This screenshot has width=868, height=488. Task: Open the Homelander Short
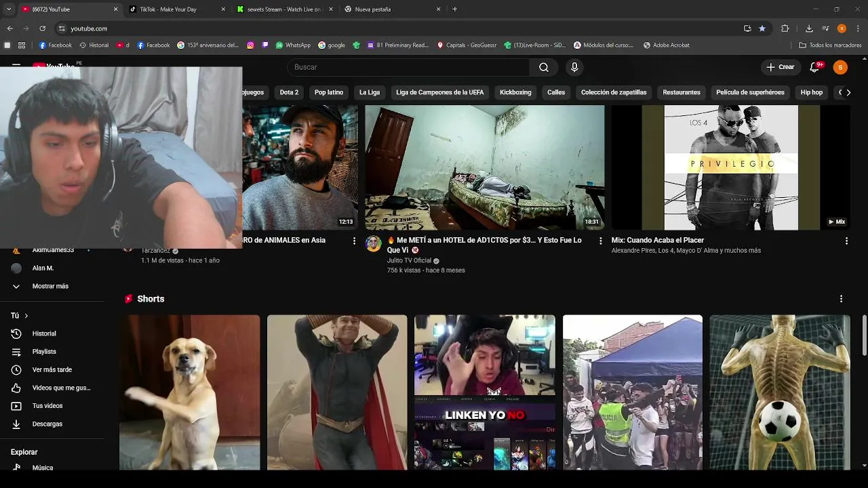[337, 392]
